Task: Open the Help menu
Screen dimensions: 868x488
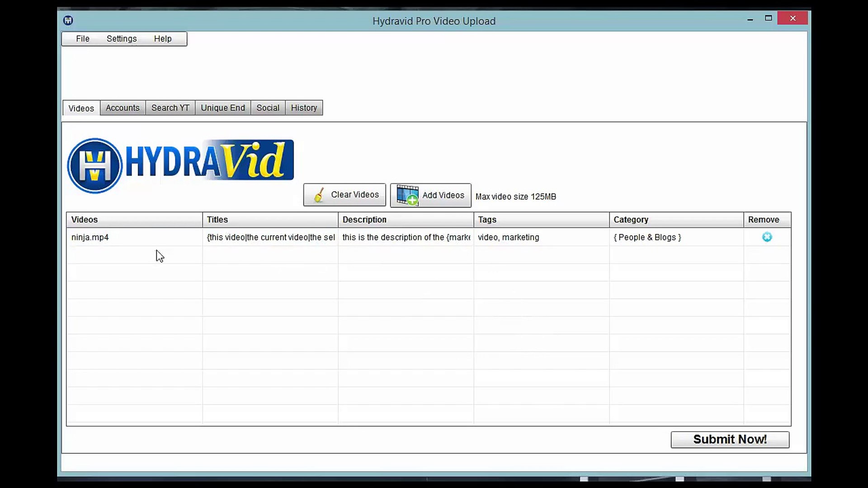Action: click(x=163, y=38)
